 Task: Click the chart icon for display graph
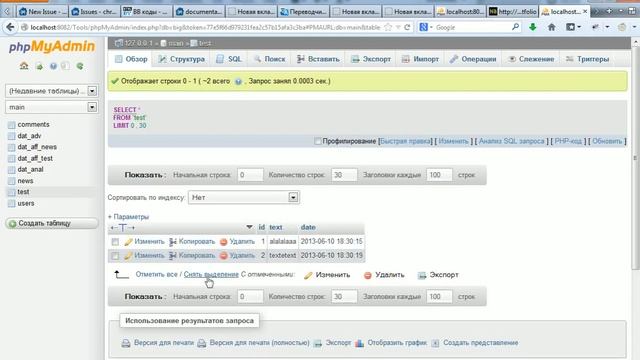tap(359, 343)
